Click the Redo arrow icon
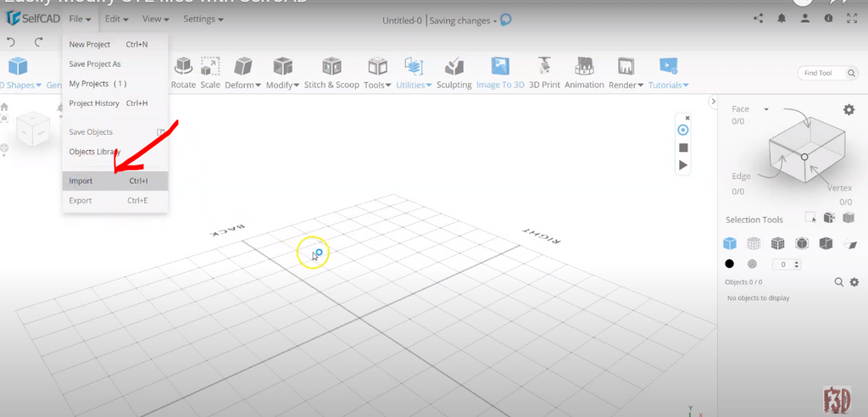 (x=38, y=42)
